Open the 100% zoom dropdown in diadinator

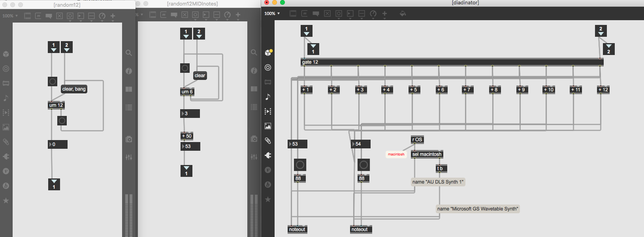tap(272, 13)
